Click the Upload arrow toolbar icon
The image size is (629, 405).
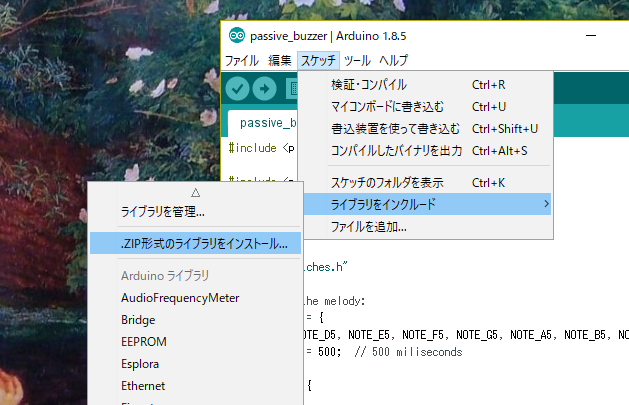pyautogui.click(x=264, y=88)
